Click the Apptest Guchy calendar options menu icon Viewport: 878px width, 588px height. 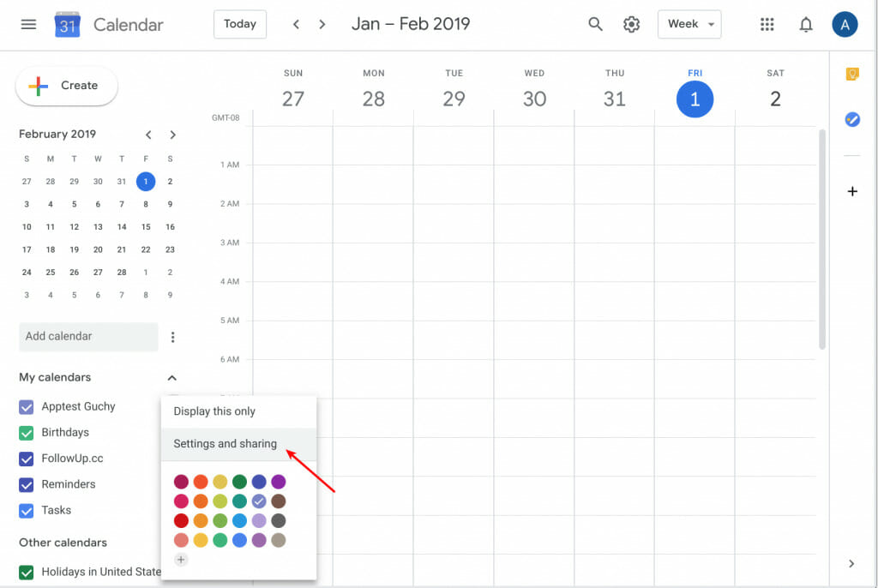coord(172,406)
